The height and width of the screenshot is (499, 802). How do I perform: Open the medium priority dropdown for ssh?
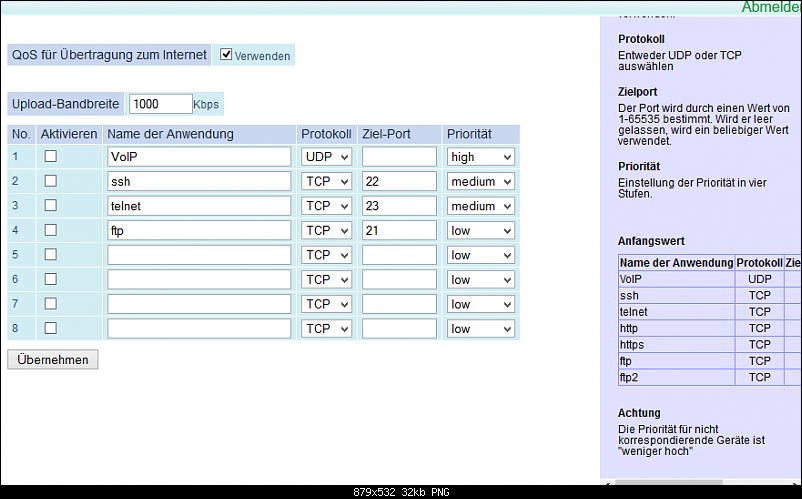(x=481, y=182)
